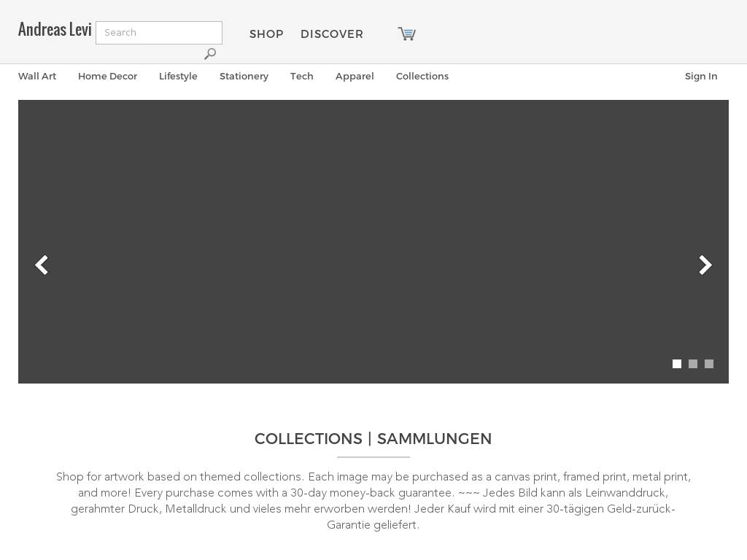
Task: Choose the Tech category
Action: pos(301,76)
